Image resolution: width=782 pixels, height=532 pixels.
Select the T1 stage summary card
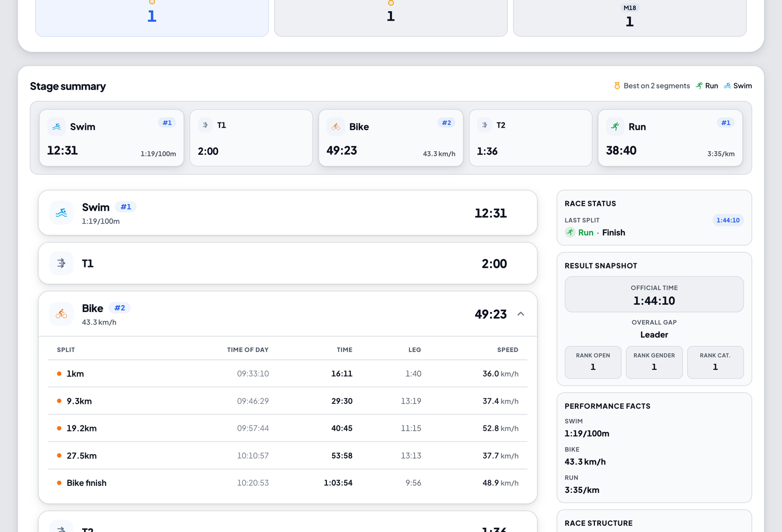tap(251, 138)
